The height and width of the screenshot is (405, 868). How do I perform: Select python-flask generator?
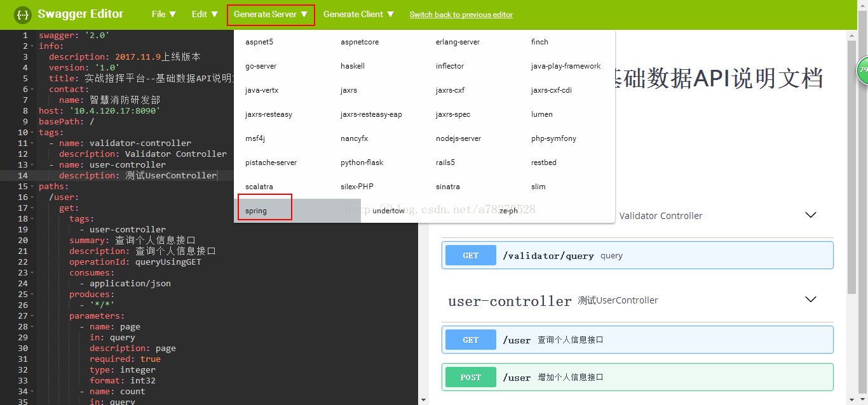point(362,163)
